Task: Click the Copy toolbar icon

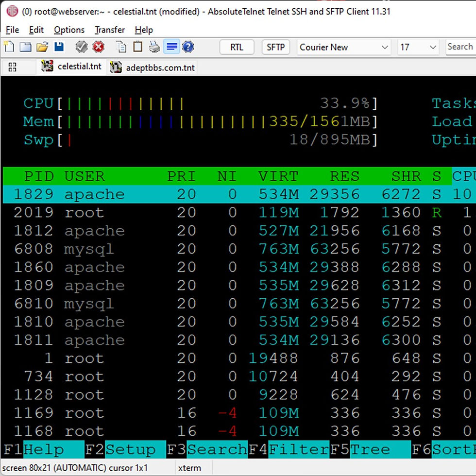Action: point(121,47)
